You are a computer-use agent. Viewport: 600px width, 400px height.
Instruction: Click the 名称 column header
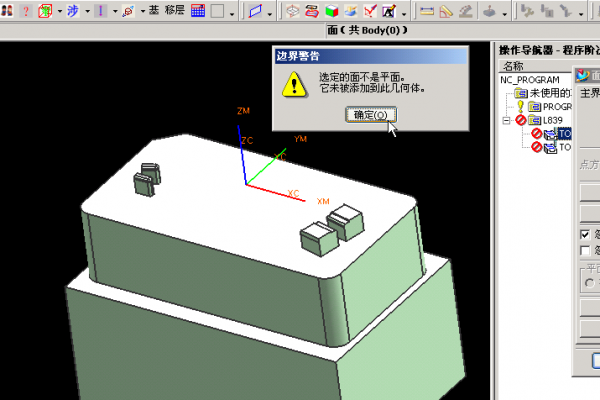pos(535,66)
